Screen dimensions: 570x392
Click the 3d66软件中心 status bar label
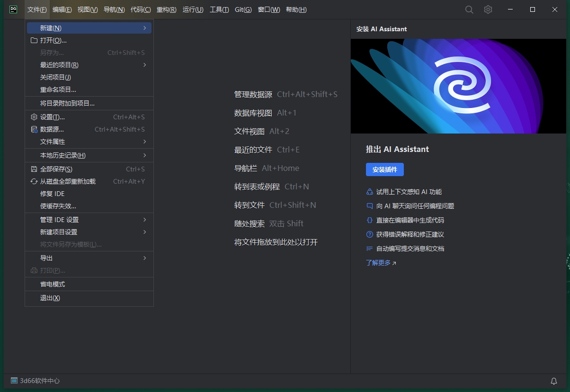40,381
